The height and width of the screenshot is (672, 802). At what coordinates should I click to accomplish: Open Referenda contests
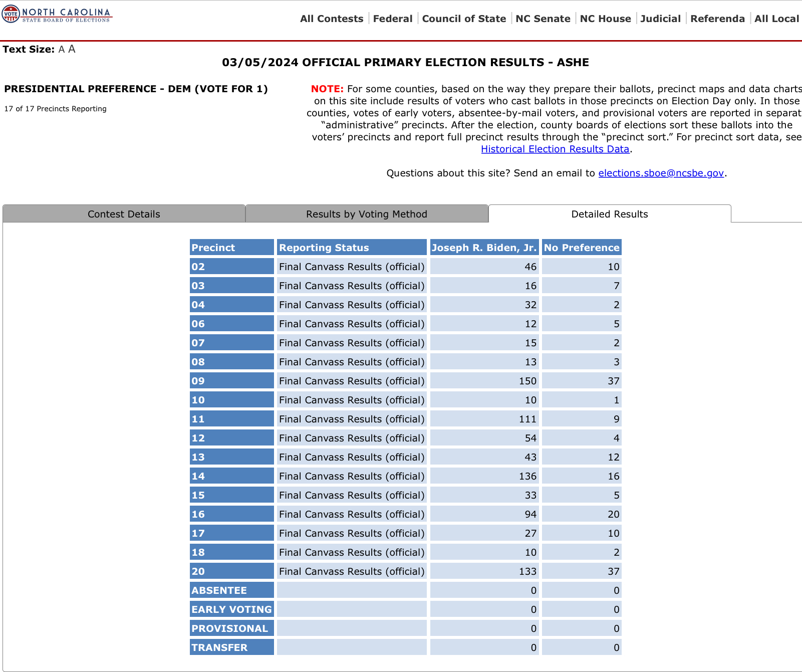point(717,19)
